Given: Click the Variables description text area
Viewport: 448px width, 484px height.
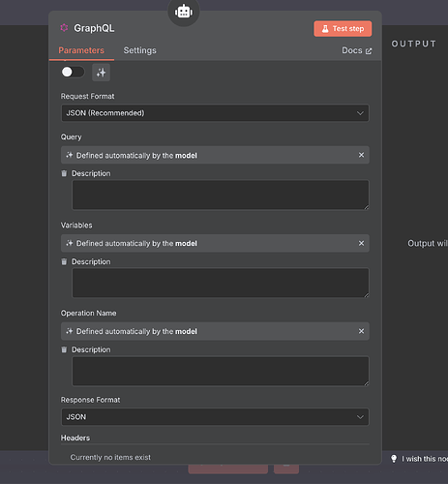Looking at the screenshot, I should point(221,283).
